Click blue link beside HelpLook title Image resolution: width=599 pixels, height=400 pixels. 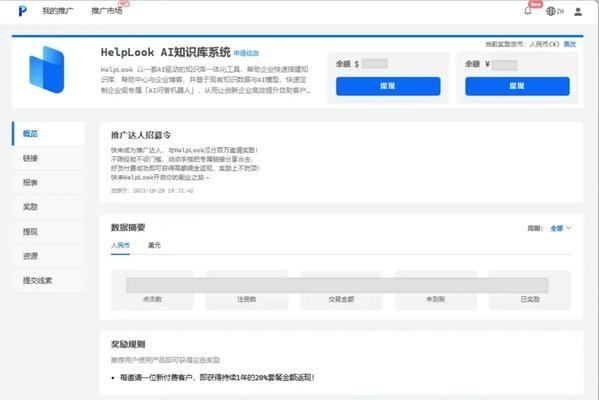click(x=246, y=53)
